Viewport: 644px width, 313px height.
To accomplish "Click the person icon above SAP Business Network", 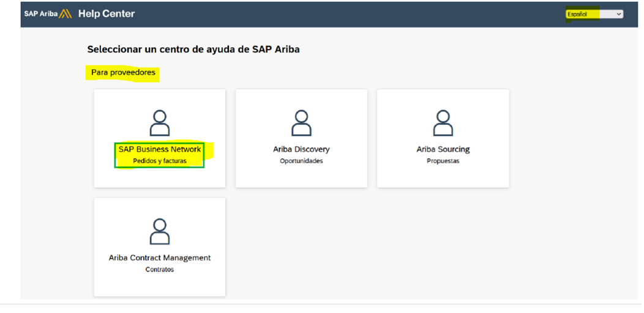I will [x=160, y=123].
